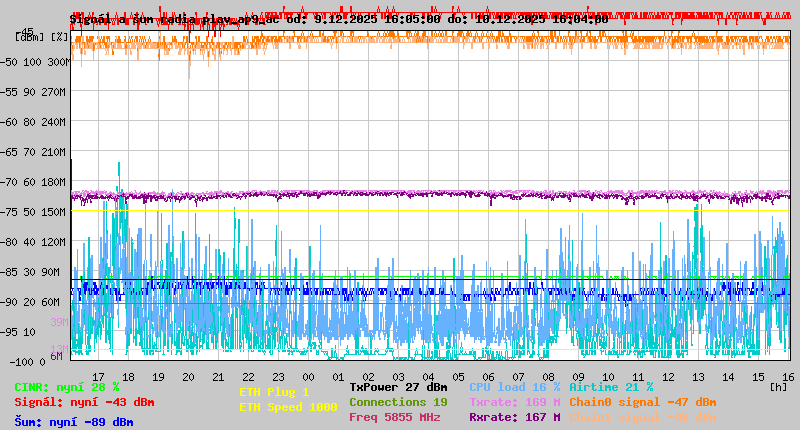Click hour '18' on the time axis

click(x=129, y=377)
